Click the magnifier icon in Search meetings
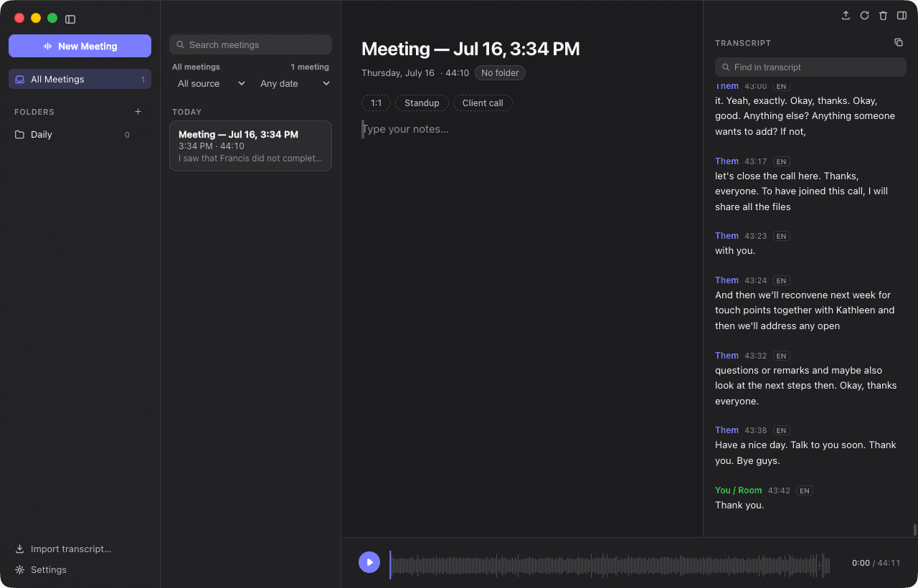The height and width of the screenshot is (588, 918). tap(181, 45)
